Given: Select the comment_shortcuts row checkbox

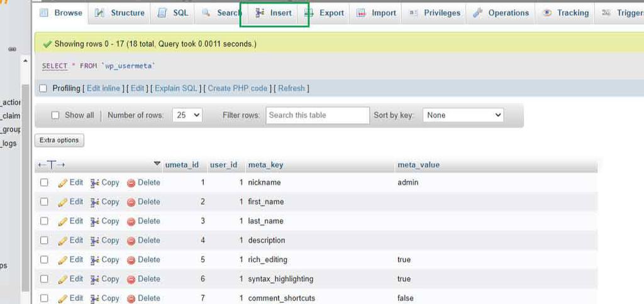Looking at the screenshot, I should [x=44, y=298].
